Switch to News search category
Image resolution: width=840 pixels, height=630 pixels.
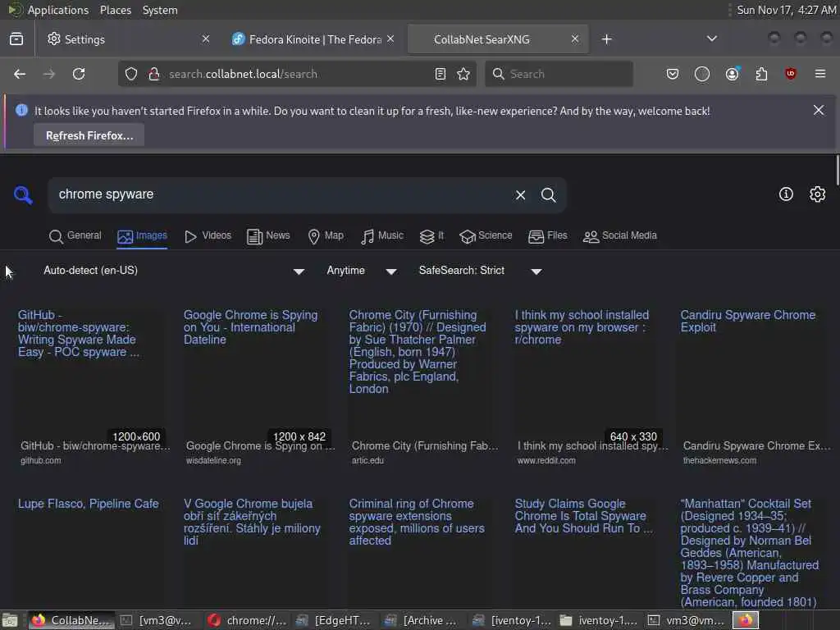pos(268,235)
